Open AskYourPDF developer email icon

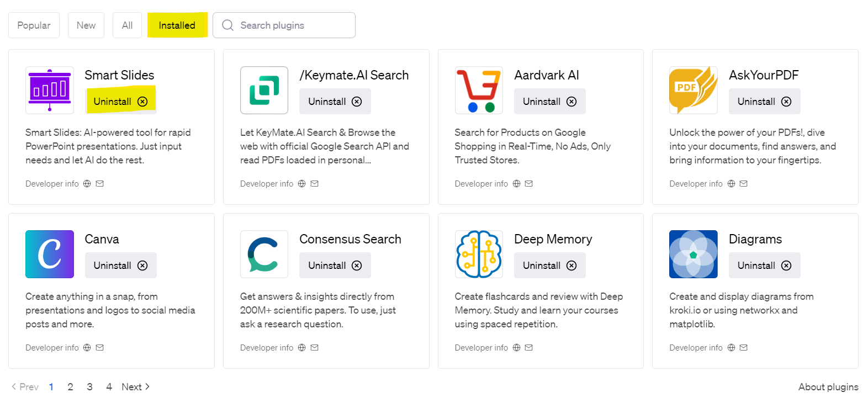(x=744, y=184)
